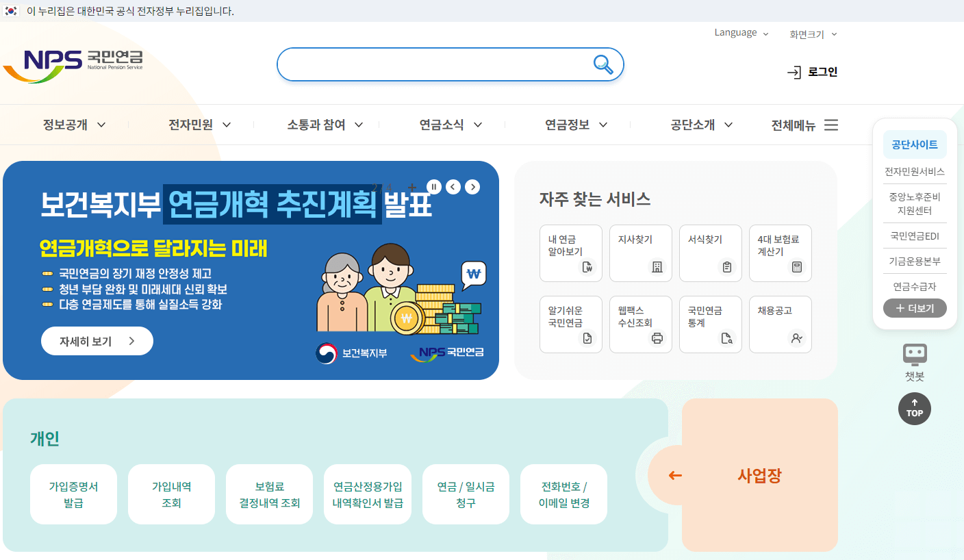Image resolution: width=964 pixels, height=560 pixels.
Task: Open 국민연금 통계 from frequent services
Action: pos(710,324)
